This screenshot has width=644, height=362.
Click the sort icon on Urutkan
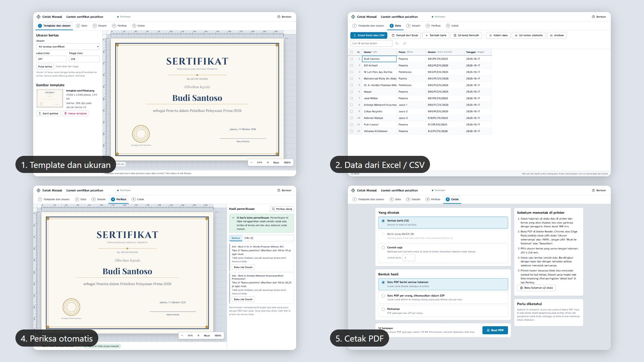[x=551, y=35]
